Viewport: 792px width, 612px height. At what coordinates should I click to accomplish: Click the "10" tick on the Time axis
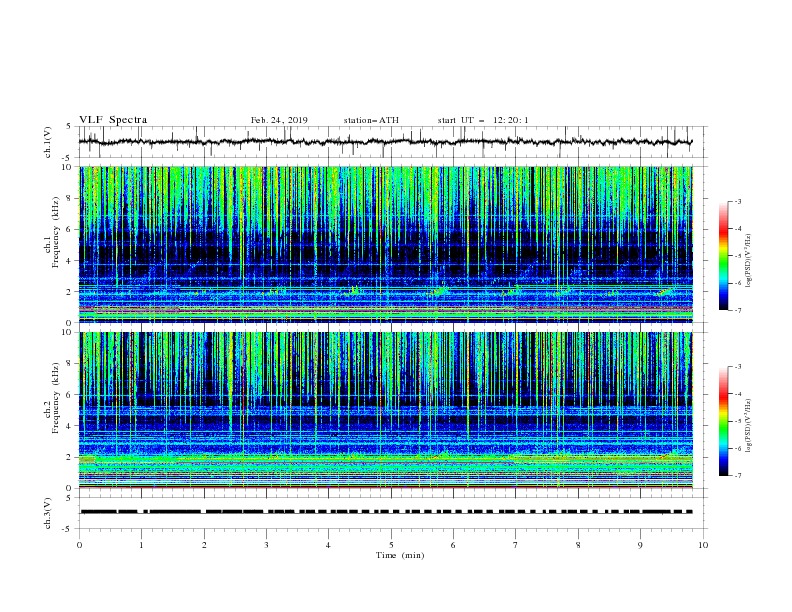[x=703, y=545]
